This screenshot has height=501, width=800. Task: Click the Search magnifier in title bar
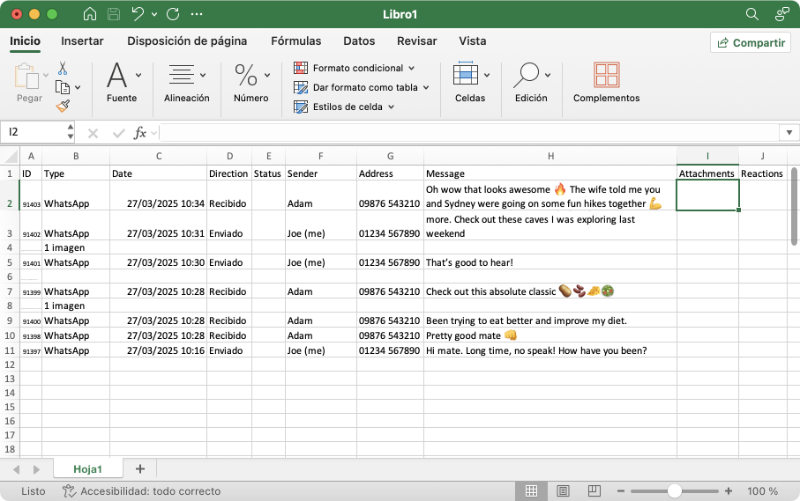(x=752, y=14)
